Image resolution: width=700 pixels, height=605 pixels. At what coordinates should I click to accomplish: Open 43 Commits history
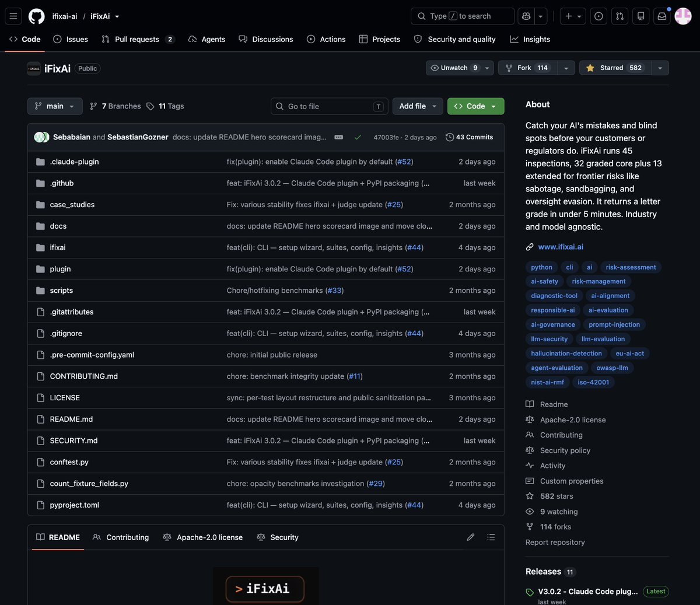[x=470, y=137]
